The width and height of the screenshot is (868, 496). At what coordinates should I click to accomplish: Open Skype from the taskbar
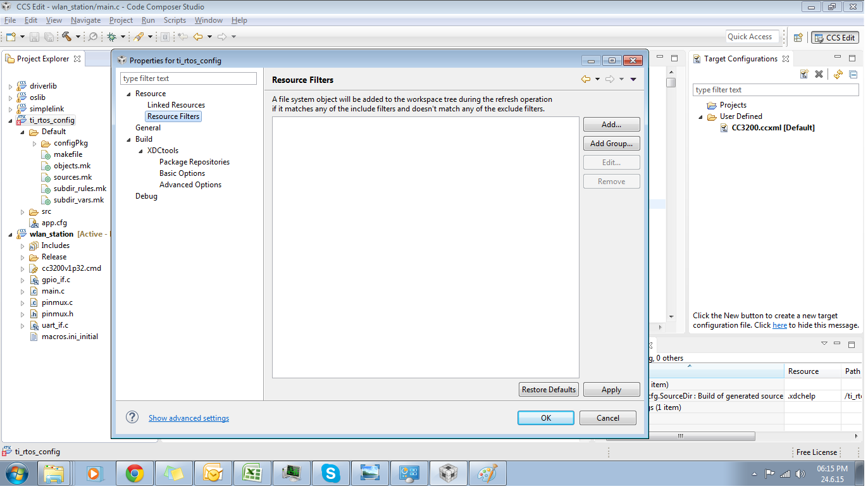(x=330, y=473)
